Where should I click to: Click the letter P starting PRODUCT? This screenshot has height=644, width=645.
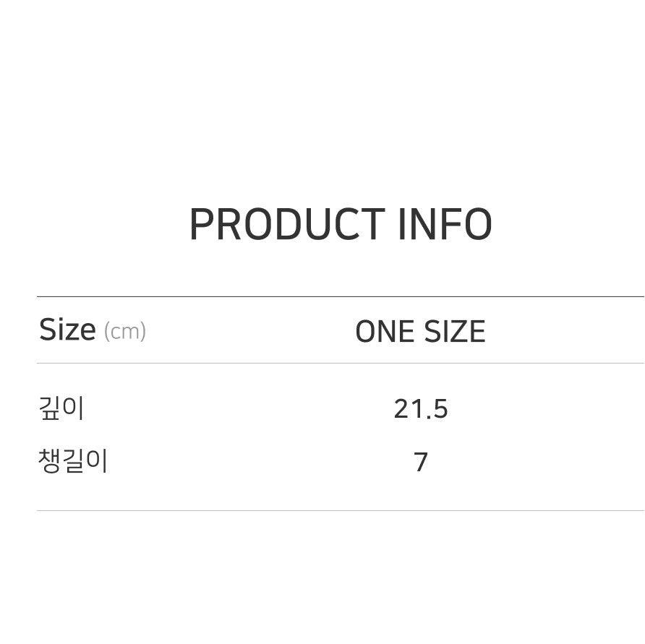click(202, 225)
